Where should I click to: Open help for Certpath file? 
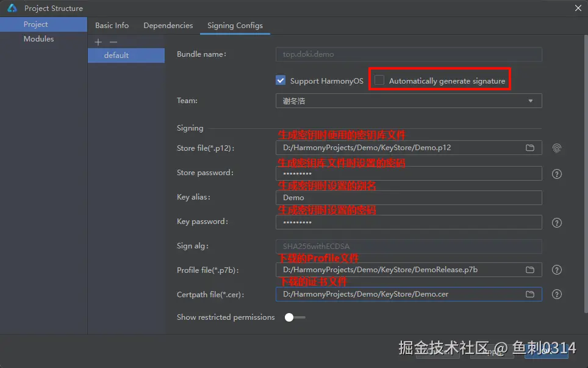pyautogui.click(x=557, y=294)
